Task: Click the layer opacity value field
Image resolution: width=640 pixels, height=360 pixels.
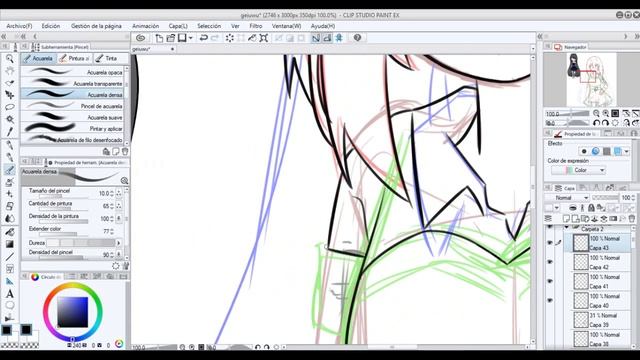Action: (x=627, y=198)
